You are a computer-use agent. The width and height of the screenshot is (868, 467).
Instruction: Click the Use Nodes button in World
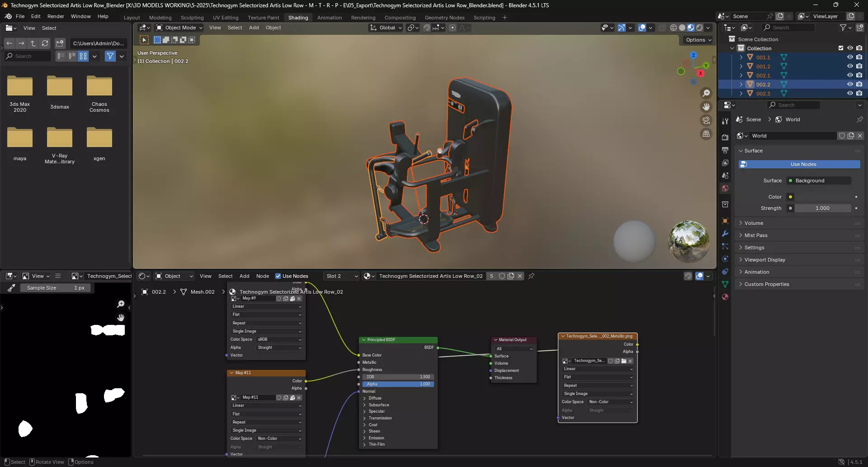(799, 164)
